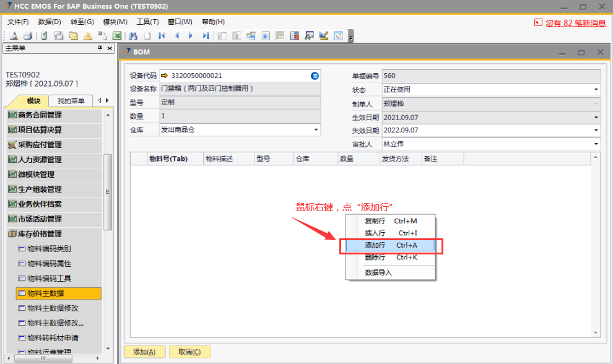Click blue list icon in 设备代码 field
The width and height of the screenshot is (613, 364).
tap(315, 76)
